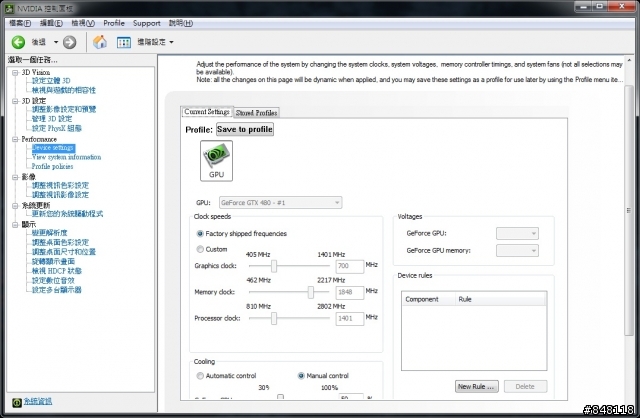Click the Graphics clock slider handle
Image resolution: width=640 pixels, height=418 pixels.
(x=274, y=266)
